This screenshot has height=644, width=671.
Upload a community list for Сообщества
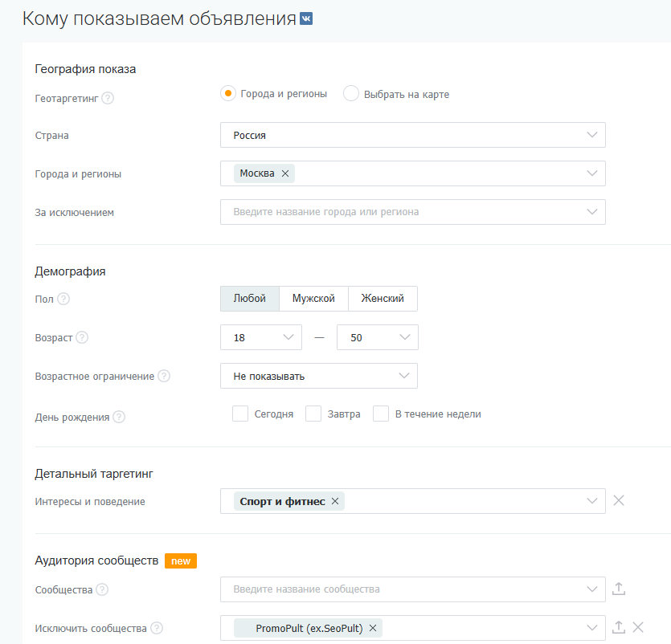pos(618,589)
